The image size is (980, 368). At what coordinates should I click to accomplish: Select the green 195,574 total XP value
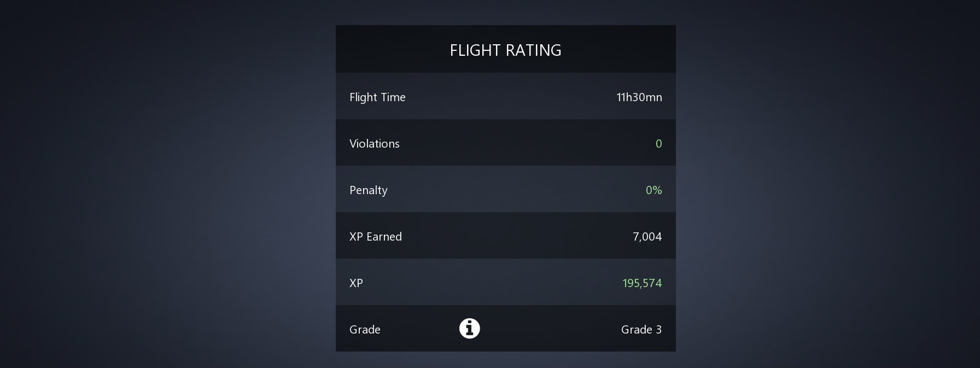(x=642, y=283)
